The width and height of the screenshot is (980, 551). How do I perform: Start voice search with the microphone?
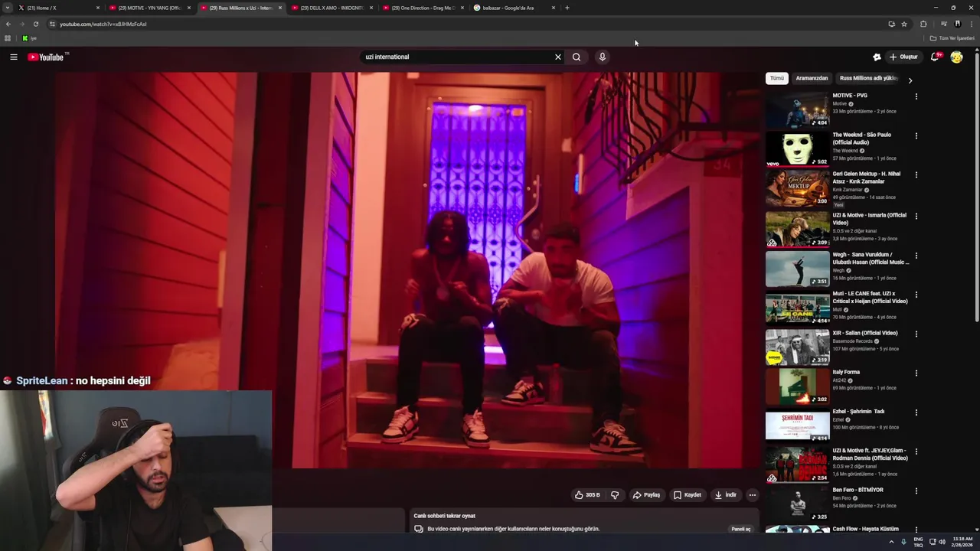point(603,57)
